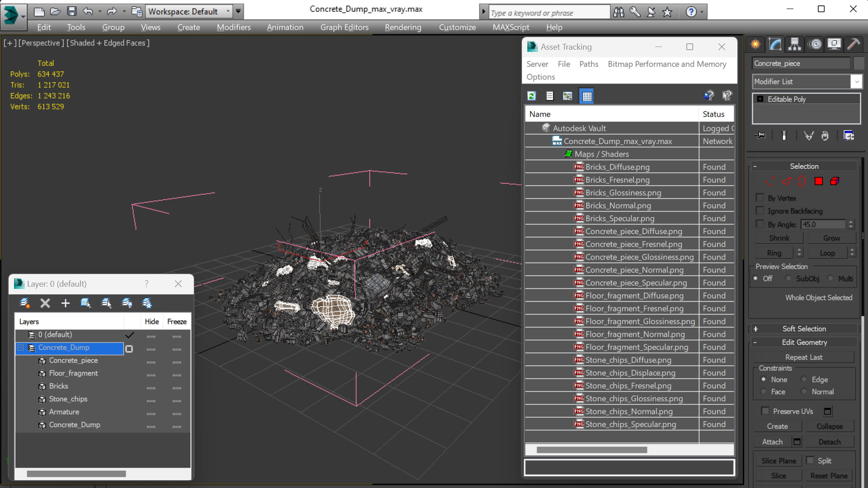This screenshot has width=868, height=488.
Task: Delete layer with the X icon
Action: (x=45, y=303)
